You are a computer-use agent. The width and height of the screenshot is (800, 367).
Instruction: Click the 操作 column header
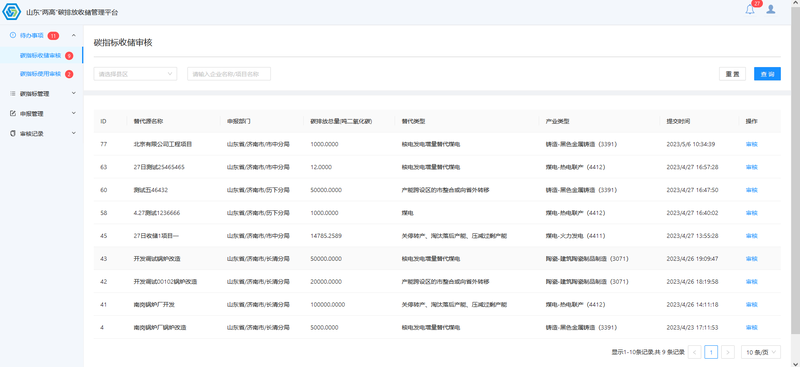click(752, 121)
